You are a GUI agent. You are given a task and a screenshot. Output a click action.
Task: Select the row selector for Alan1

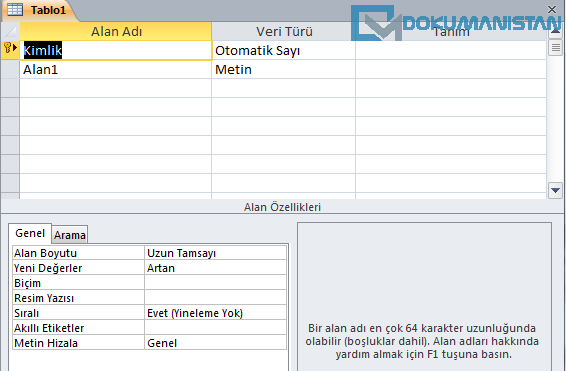pos(10,69)
